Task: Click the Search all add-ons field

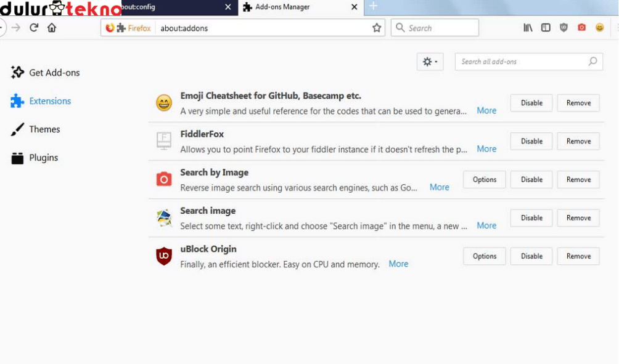Action: pos(528,62)
